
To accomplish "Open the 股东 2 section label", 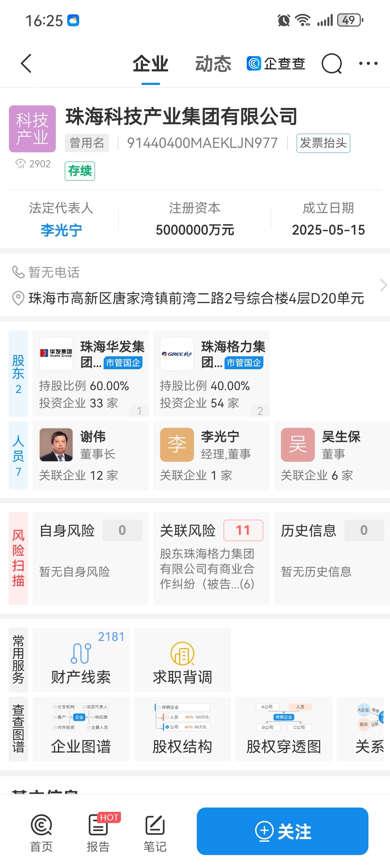I will coord(18,374).
